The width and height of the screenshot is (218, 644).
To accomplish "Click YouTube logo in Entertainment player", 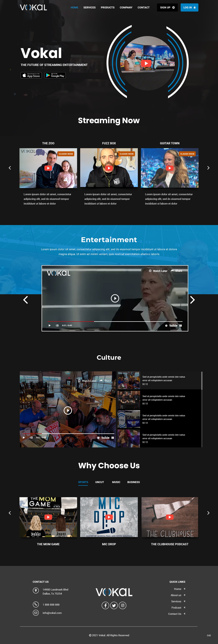I will pos(173,325).
